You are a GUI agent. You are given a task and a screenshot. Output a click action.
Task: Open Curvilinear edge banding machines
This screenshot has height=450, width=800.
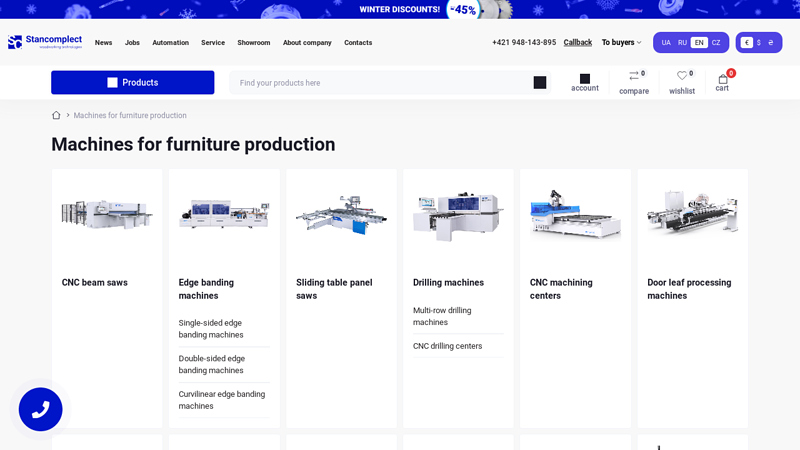click(x=222, y=400)
